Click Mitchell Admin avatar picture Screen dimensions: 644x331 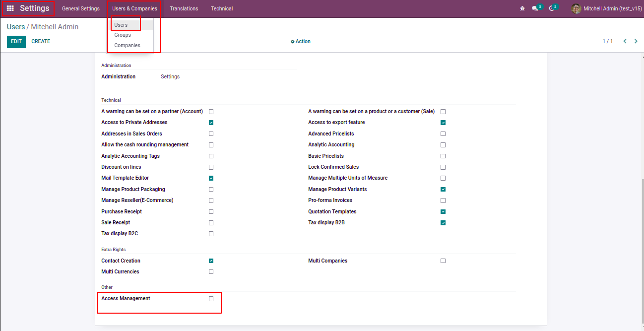pyautogui.click(x=576, y=8)
